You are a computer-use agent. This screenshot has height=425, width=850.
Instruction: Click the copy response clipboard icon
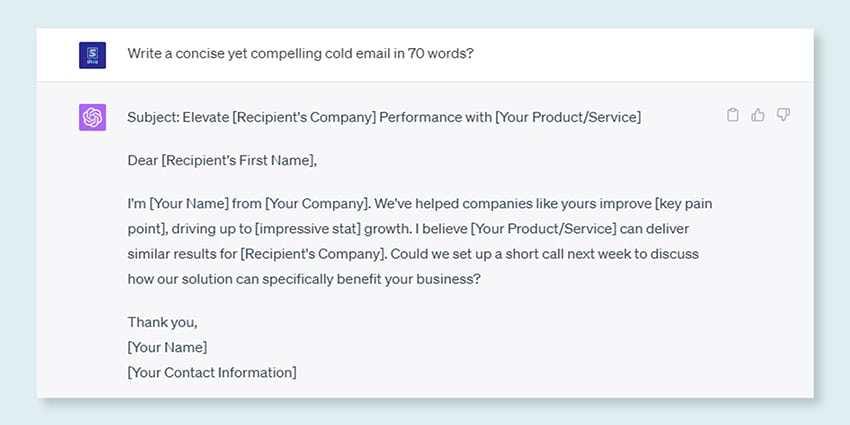[x=733, y=116]
